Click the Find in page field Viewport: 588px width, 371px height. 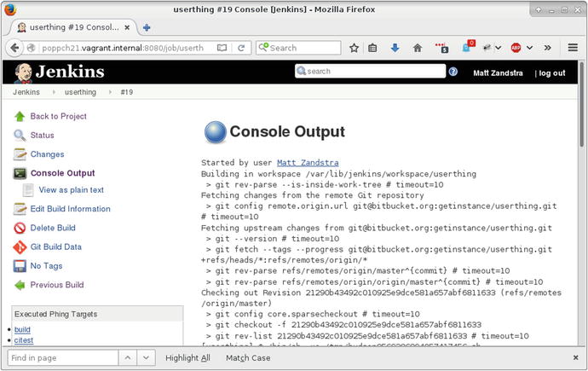62,358
